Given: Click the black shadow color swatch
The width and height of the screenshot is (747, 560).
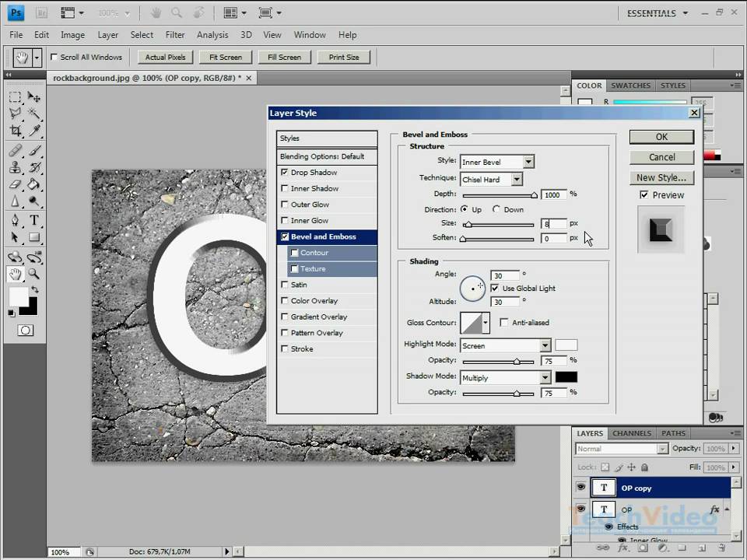Looking at the screenshot, I should coord(566,377).
